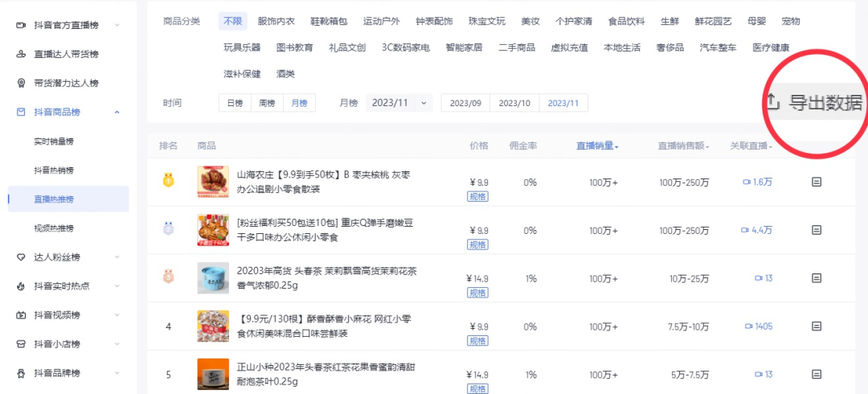Click the 2023/11 month option
The image size is (868, 394).
563,103
